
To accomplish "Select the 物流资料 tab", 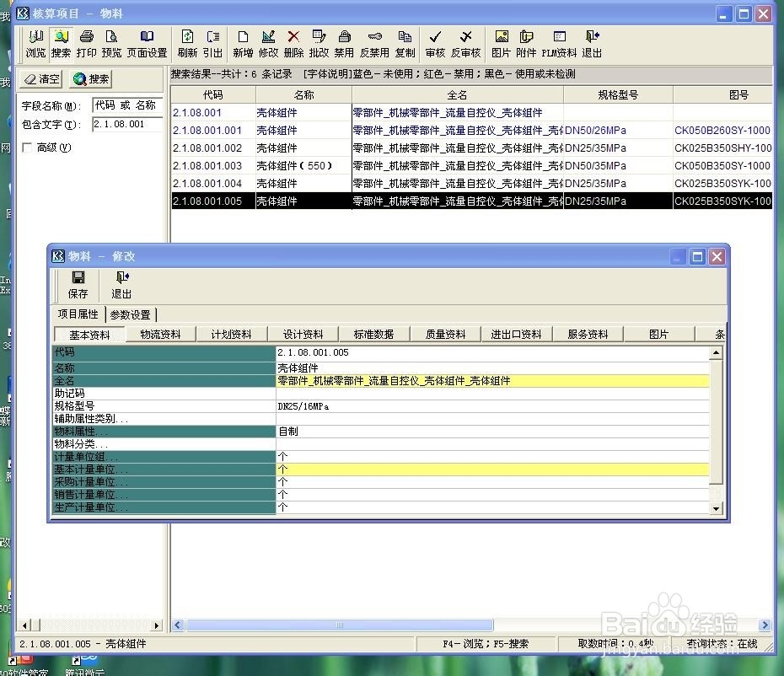I will pyautogui.click(x=160, y=334).
